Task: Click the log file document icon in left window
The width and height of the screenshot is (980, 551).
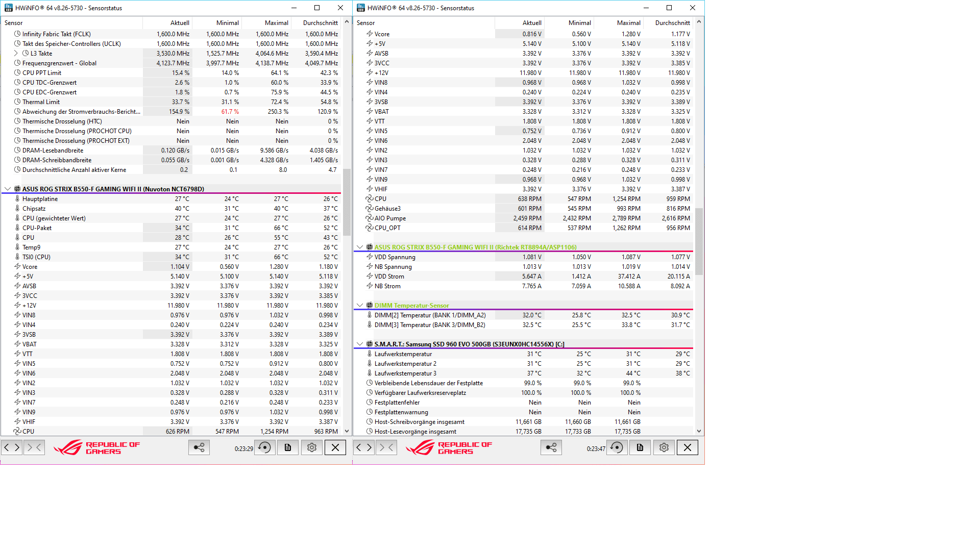Action: [x=288, y=447]
